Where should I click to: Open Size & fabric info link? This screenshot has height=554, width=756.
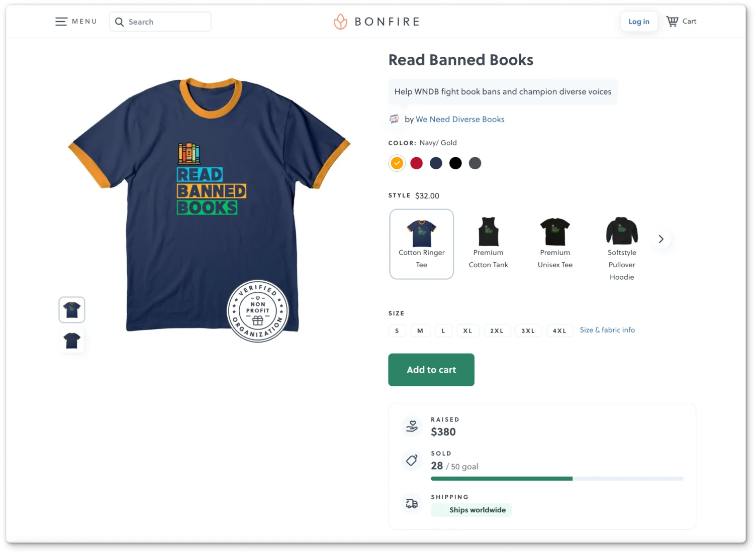[607, 330]
